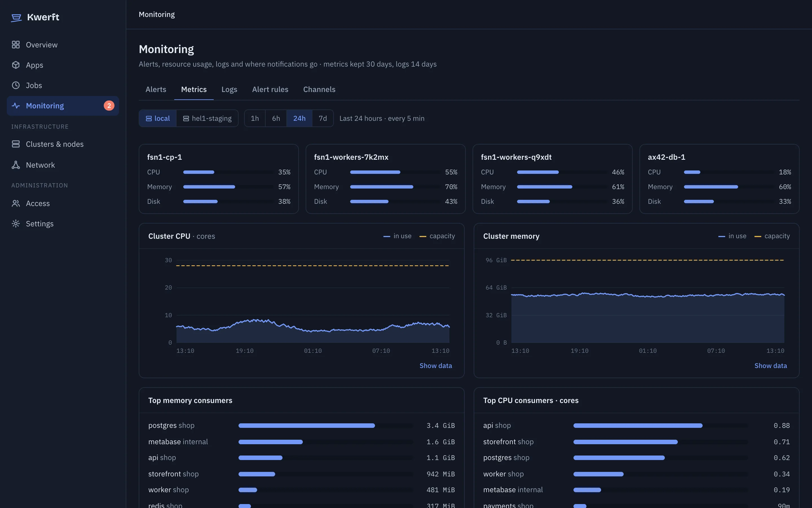Open the Apps sidebar link
The image size is (812, 508).
[63, 65]
